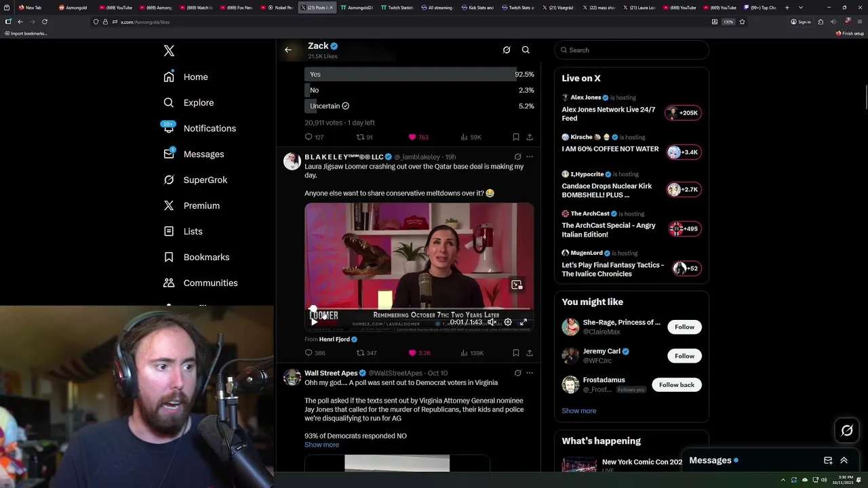Open more options on Wall Street Apes post
The image size is (868, 488).
tap(530, 373)
